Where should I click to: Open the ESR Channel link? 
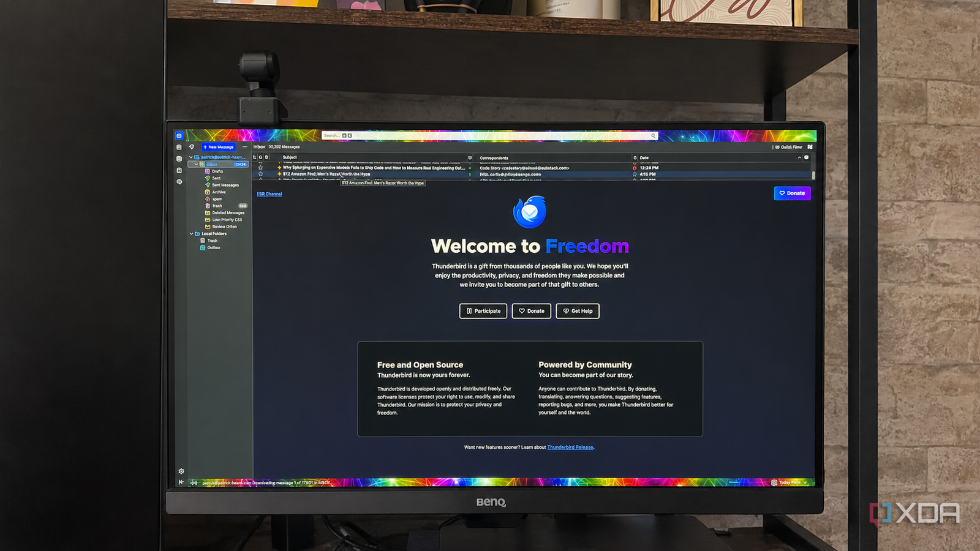pos(269,194)
